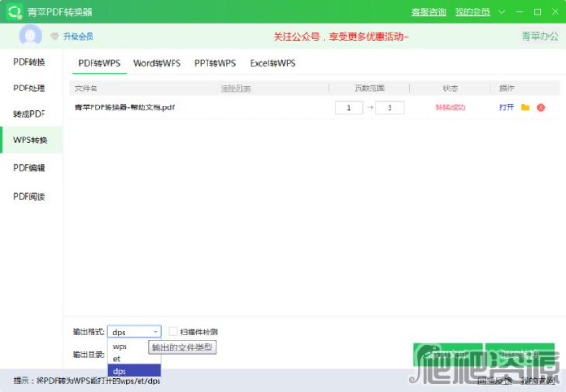This screenshot has height=392, width=566.
Task: Click the start page field showing 1
Action: click(349, 107)
